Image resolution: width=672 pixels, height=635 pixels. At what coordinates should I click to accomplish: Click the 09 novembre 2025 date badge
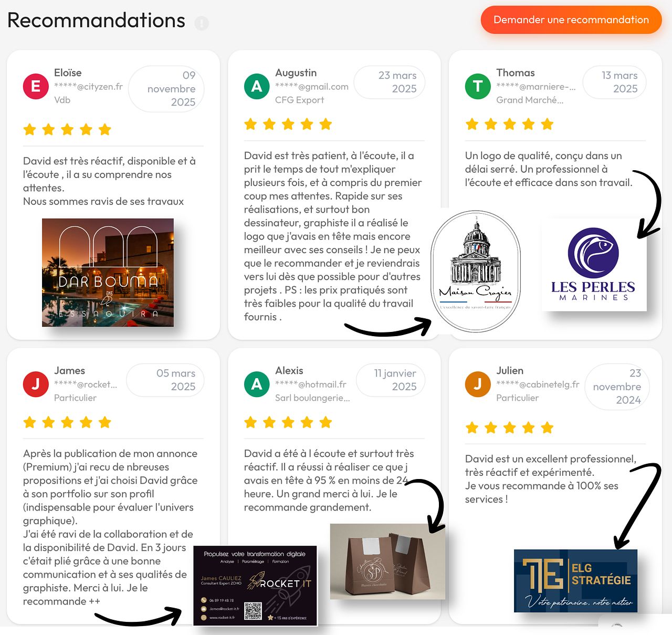166,89
